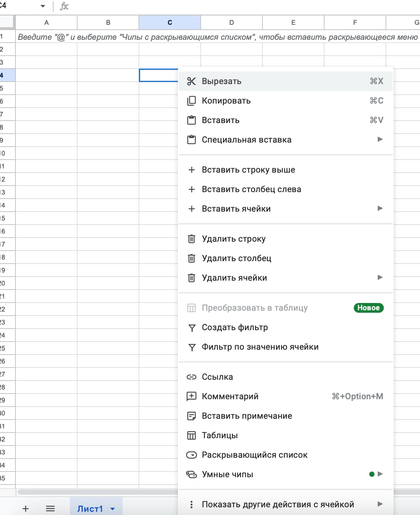Choose Фильтр по значению ячейки

(x=286, y=347)
